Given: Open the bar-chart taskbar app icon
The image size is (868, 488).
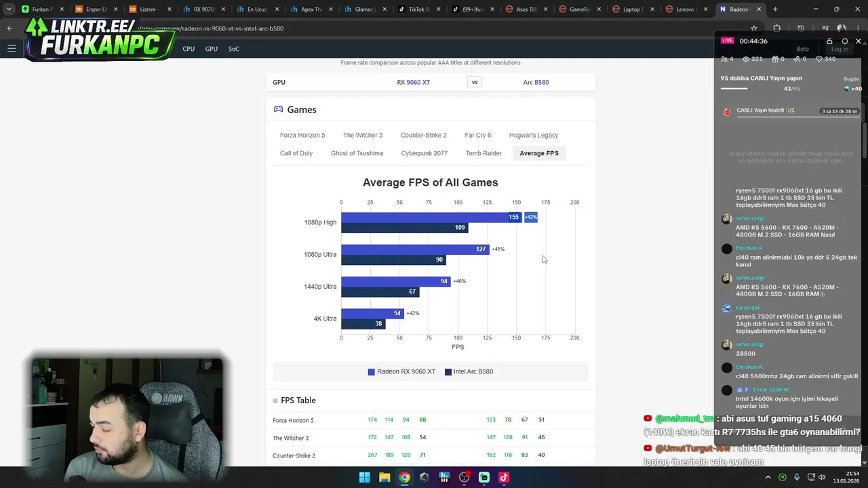Looking at the screenshot, I should tap(444, 477).
